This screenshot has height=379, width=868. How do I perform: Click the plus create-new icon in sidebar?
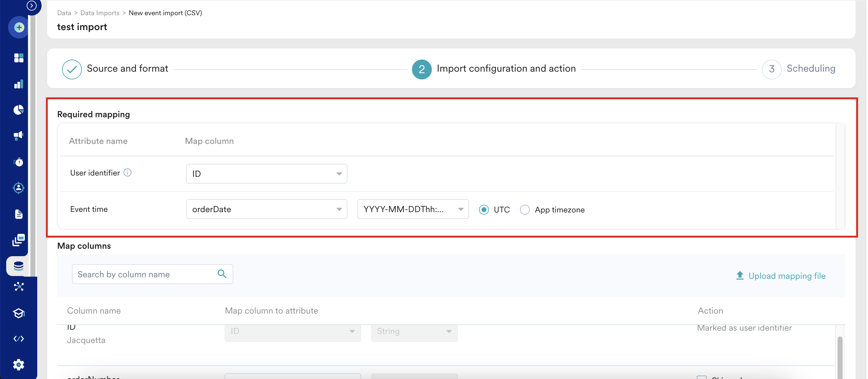click(19, 27)
